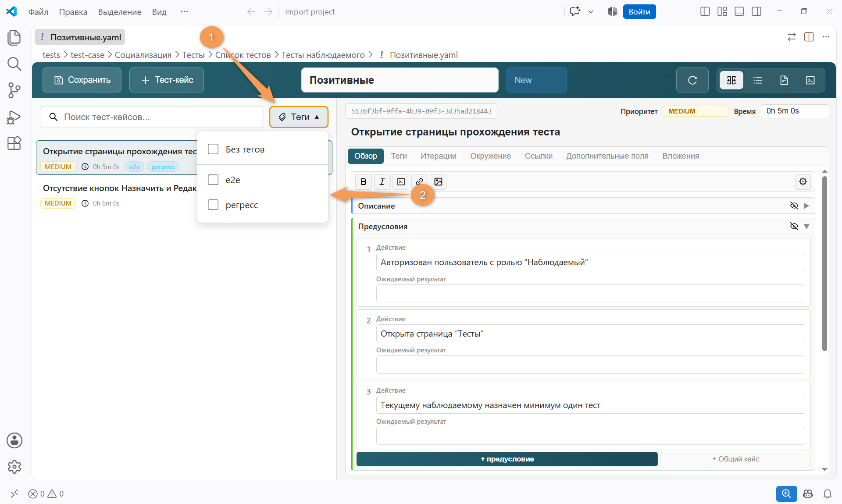The height and width of the screenshot is (504, 842).
Task: Switch to the Теги tab
Action: tap(399, 156)
